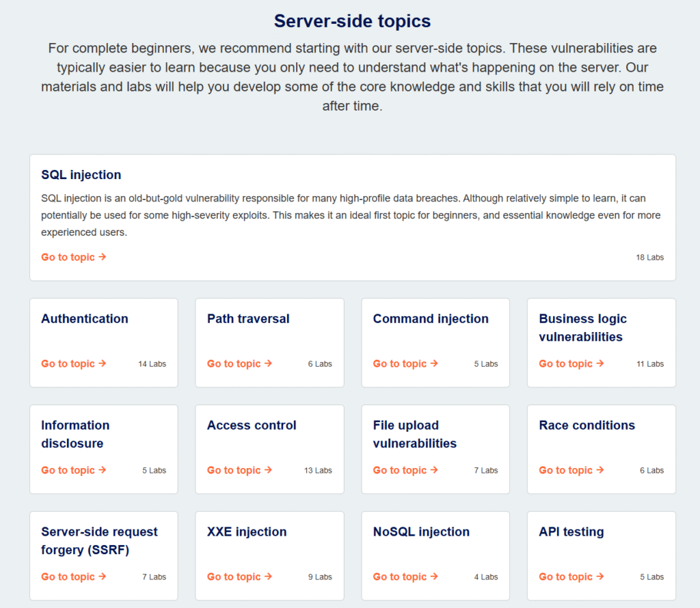Click the arrow next to Authentication's Go to topic
Screen dimensions: 700x608
103,364
